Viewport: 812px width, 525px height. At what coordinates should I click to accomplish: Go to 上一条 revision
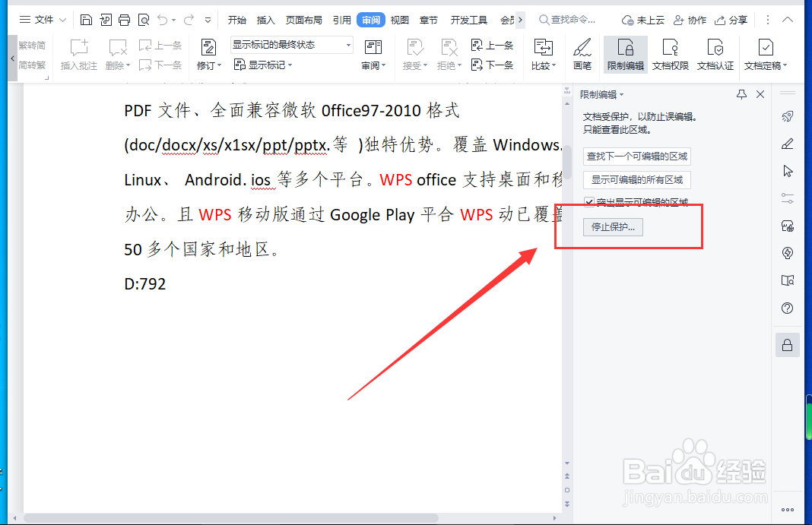(492, 46)
